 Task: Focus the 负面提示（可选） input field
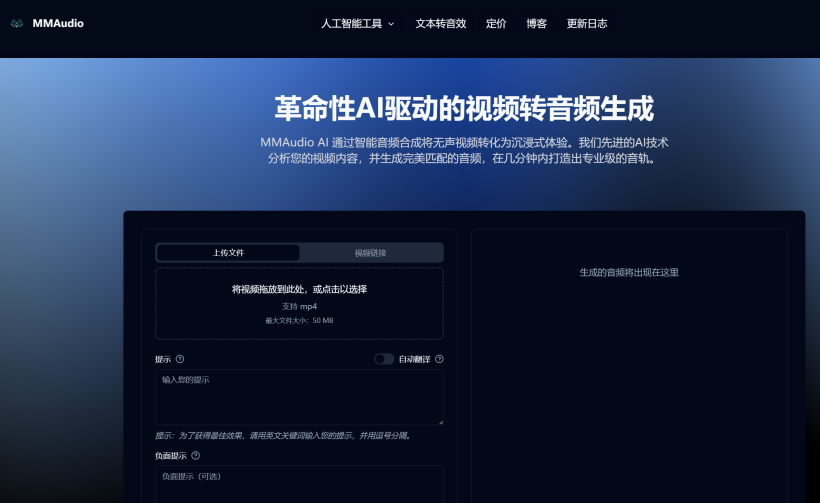pyautogui.click(x=299, y=484)
